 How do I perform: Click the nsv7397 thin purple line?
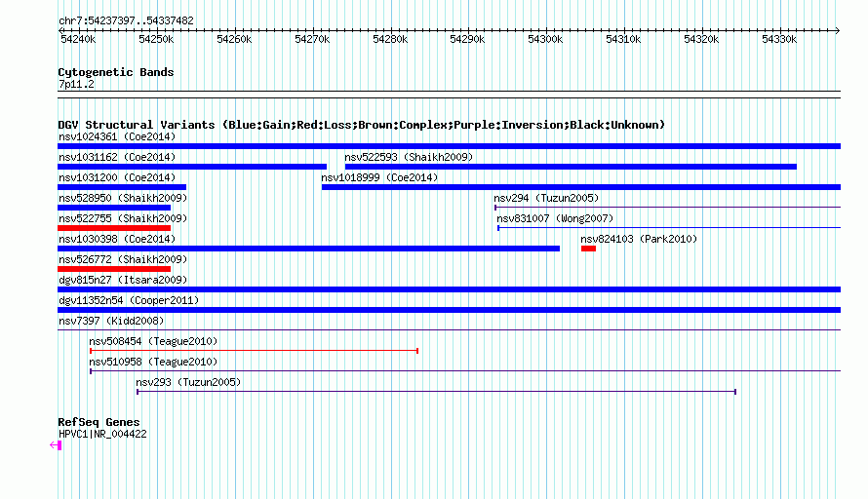(x=449, y=330)
